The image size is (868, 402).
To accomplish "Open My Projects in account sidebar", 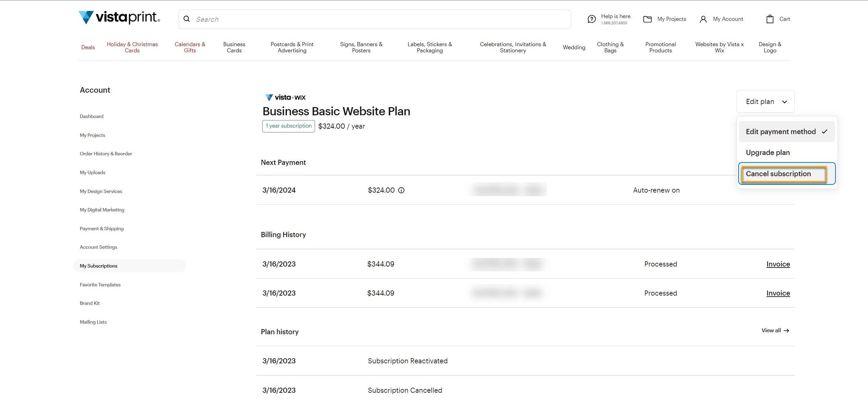I will click(92, 135).
